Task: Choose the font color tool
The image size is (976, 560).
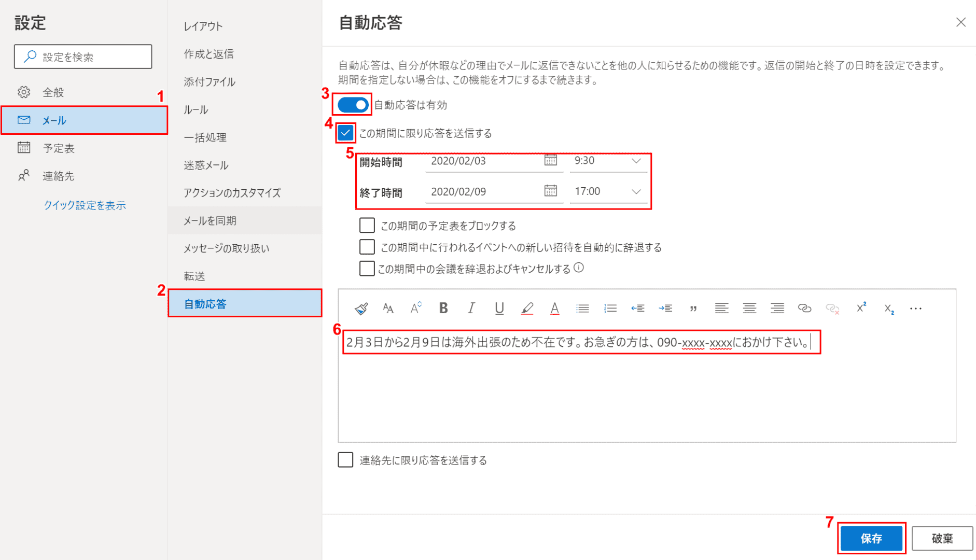Action: 555,309
